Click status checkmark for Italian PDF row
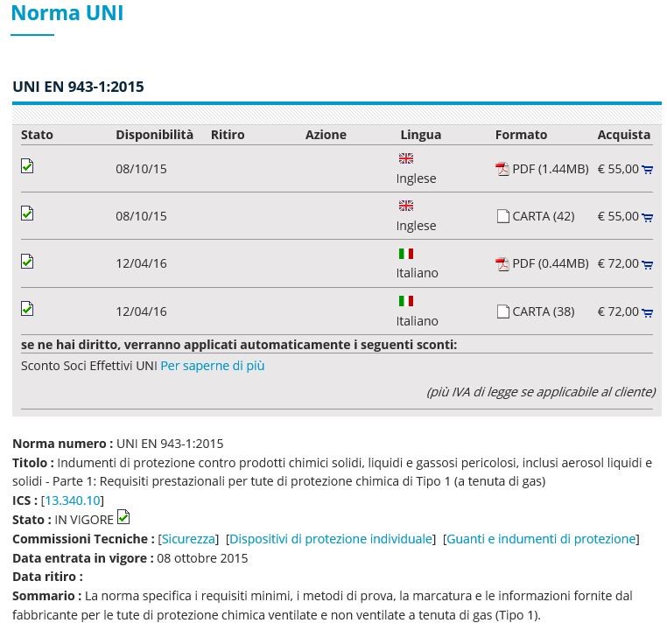667x644 pixels. point(28,261)
